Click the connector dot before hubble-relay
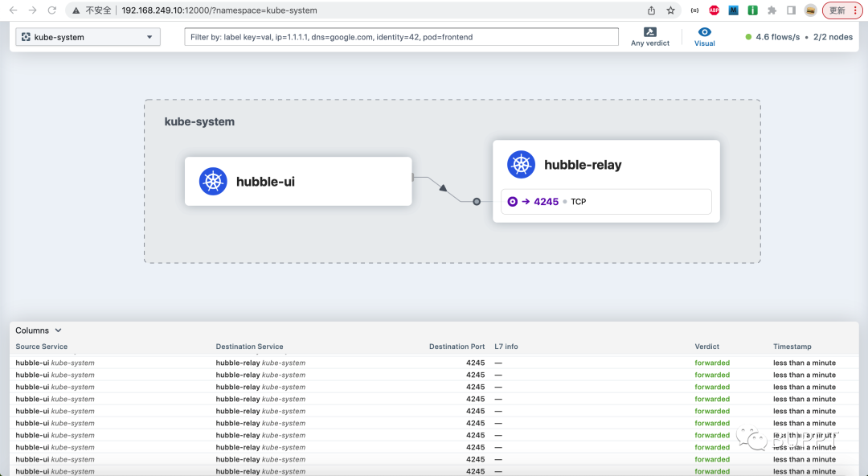The image size is (868, 476). coord(477,202)
